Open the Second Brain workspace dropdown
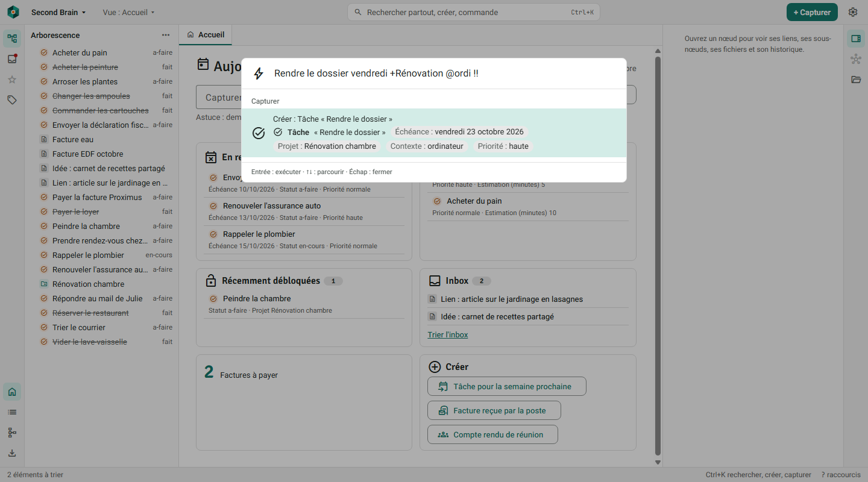The height and width of the screenshot is (482, 868). click(x=58, y=12)
